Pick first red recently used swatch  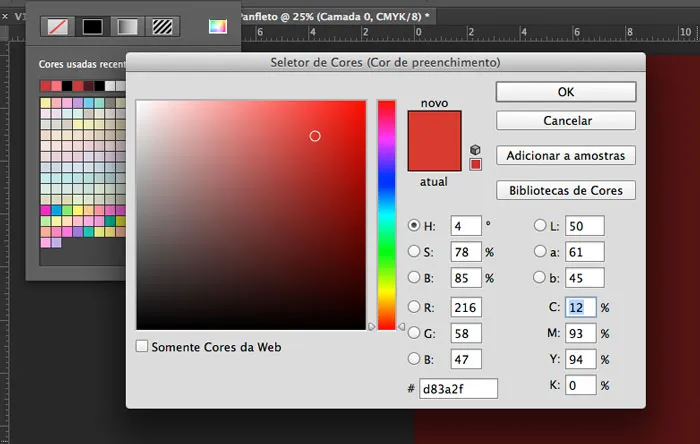pos(46,86)
